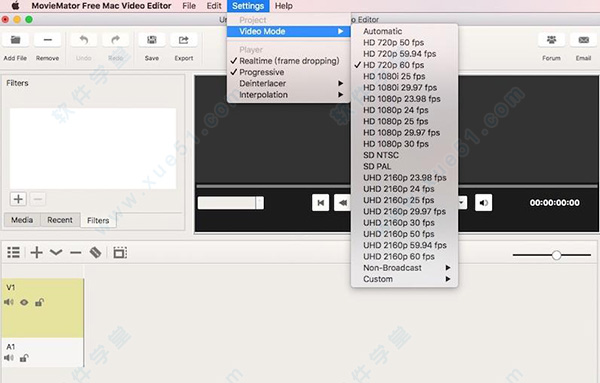The width and height of the screenshot is (600, 383).
Task: Click the rewind playback button
Action: (x=342, y=203)
